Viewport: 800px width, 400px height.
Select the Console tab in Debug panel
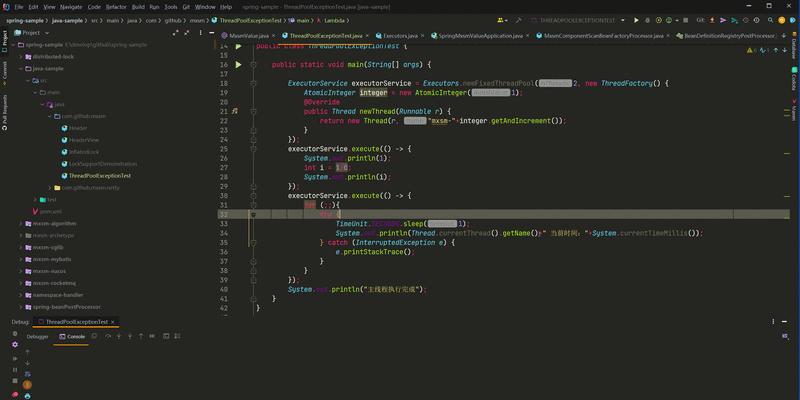72,337
